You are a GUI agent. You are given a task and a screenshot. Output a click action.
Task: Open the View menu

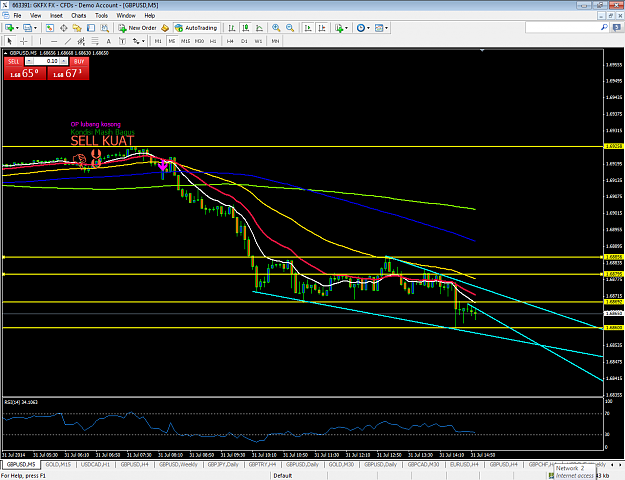pyautogui.click(x=35, y=16)
